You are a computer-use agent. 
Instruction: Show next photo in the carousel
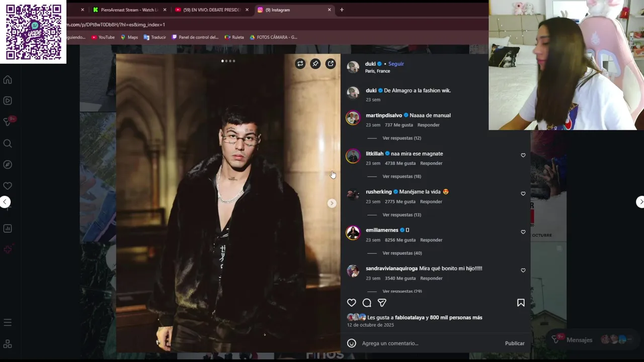pyautogui.click(x=332, y=203)
